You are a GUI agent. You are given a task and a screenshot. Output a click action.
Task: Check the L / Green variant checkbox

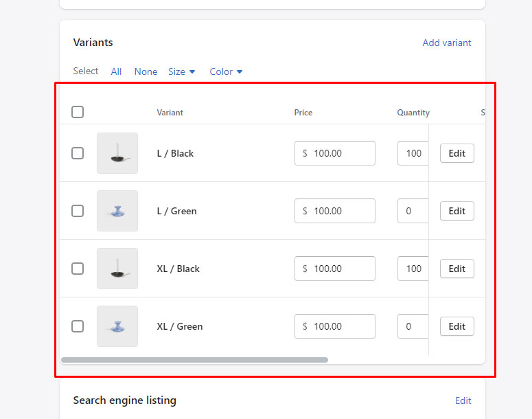pyautogui.click(x=78, y=211)
